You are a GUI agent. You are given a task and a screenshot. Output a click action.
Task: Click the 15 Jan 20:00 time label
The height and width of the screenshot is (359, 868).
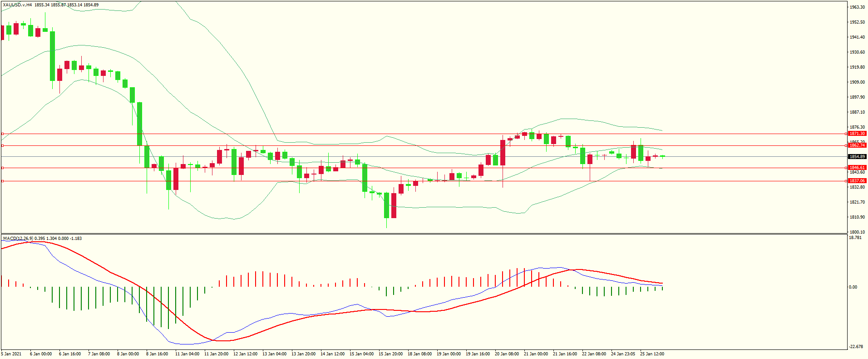[x=391, y=354]
